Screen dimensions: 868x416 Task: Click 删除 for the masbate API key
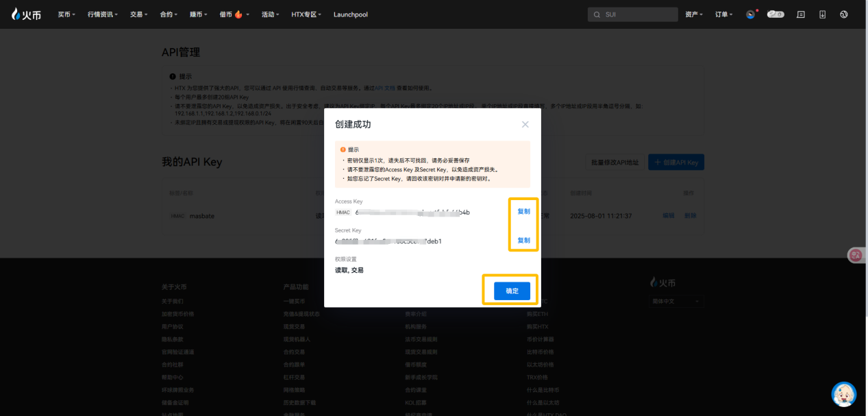click(x=690, y=215)
